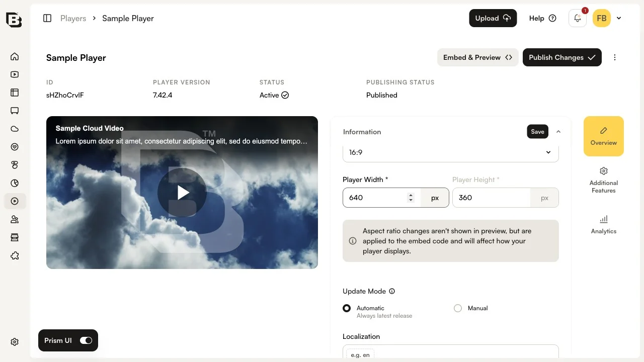Save the Information section
The image size is (644, 362).
(x=537, y=132)
